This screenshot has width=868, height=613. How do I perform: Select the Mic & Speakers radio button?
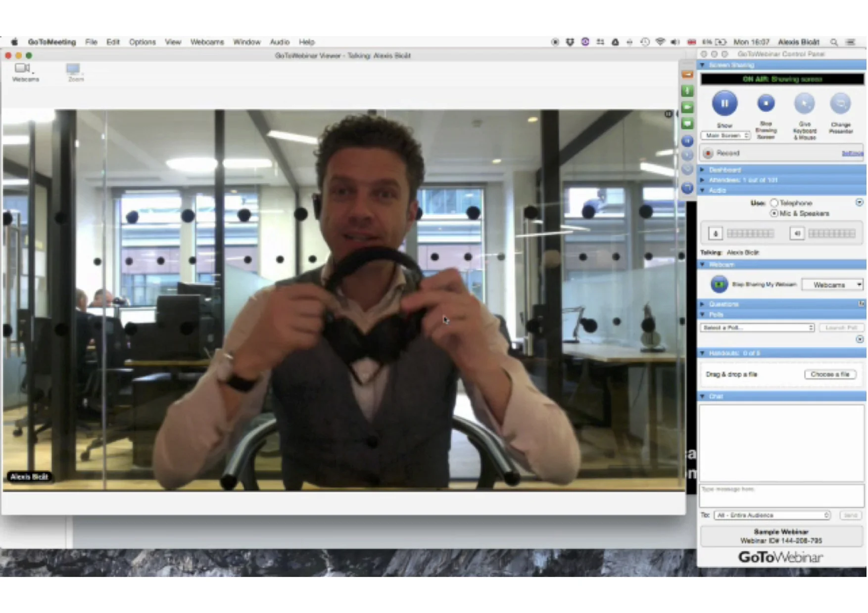[774, 213]
